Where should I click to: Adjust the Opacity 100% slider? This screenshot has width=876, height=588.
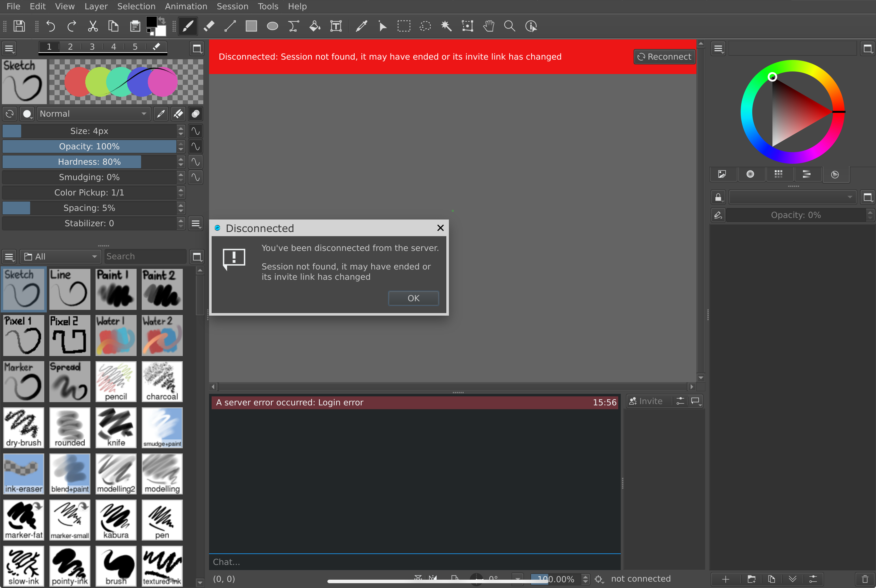click(x=89, y=146)
